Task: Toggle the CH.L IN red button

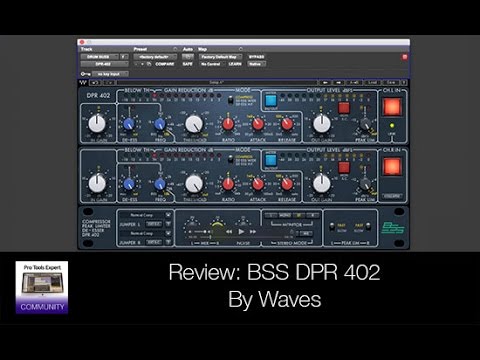Action: tap(392, 107)
